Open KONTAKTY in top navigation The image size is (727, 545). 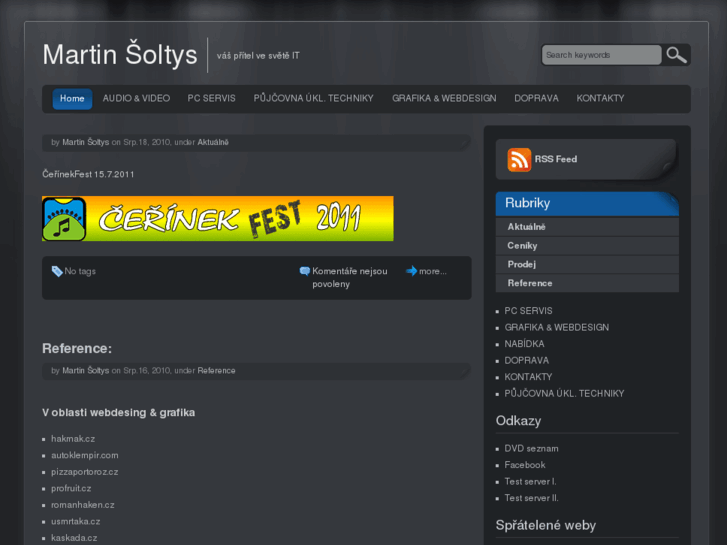[x=600, y=98]
